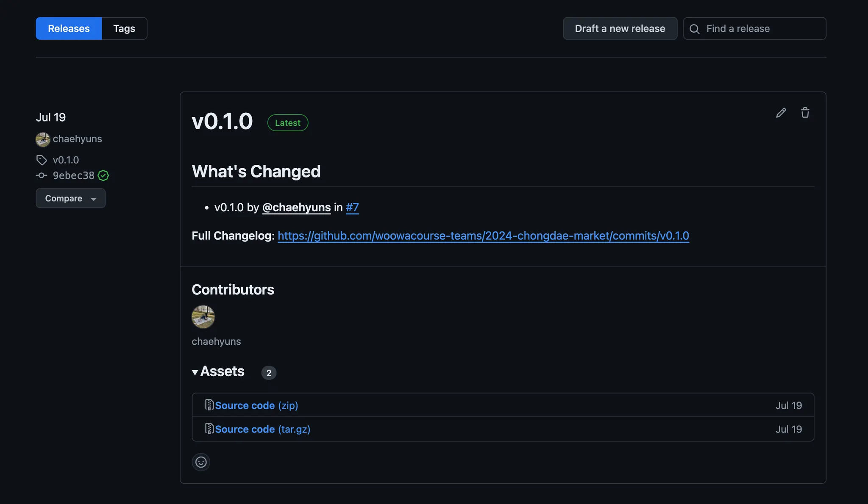Viewport: 868px width, 504px height.
Task: Select the Releases tab
Action: [x=69, y=28]
